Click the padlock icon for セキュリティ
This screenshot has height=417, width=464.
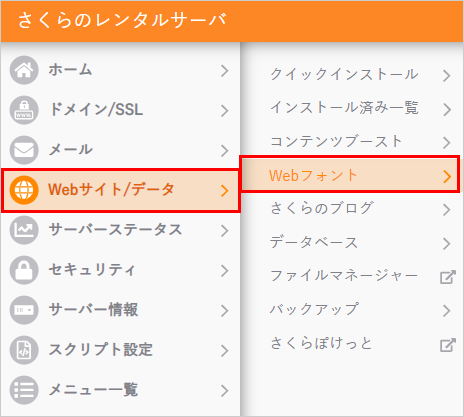click(24, 270)
